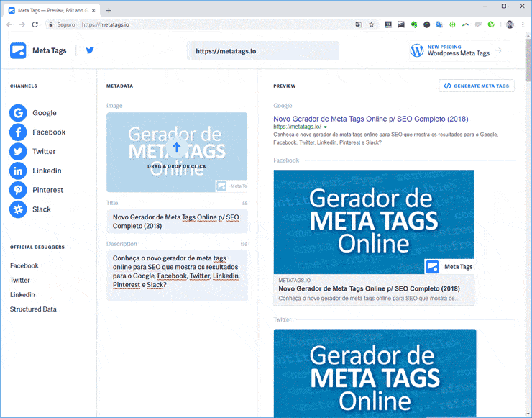Click the Slack channel label
Image resolution: width=532 pixels, height=418 pixels.
[x=42, y=209]
